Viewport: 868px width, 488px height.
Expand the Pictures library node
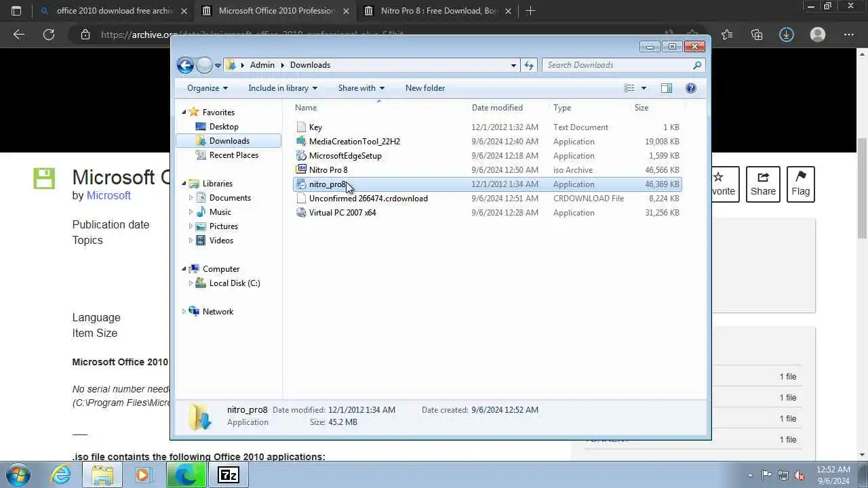(191, 226)
